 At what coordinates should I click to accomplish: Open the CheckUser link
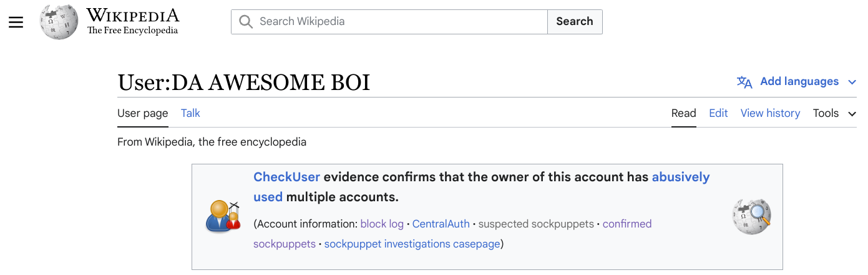click(287, 177)
